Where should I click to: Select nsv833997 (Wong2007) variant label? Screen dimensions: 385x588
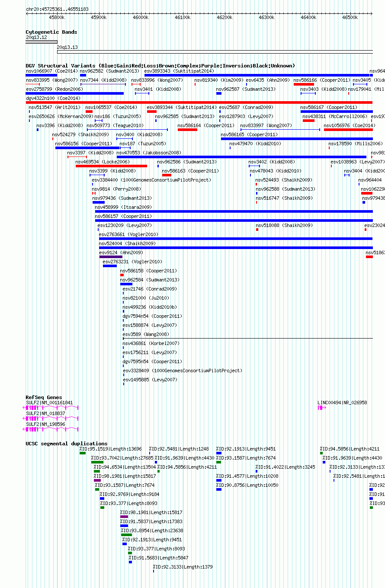pyautogui.click(x=266, y=125)
